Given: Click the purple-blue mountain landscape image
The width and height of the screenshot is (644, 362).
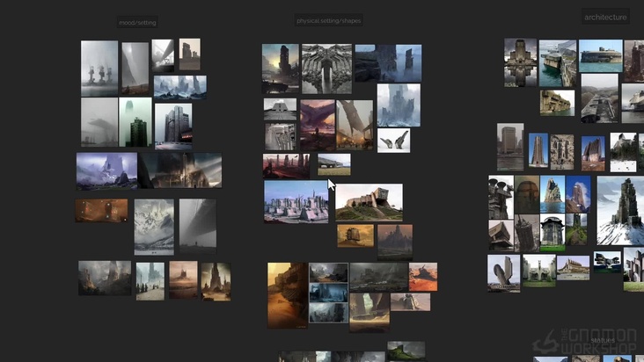Looking at the screenshot, I should click(x=106, y=171).
